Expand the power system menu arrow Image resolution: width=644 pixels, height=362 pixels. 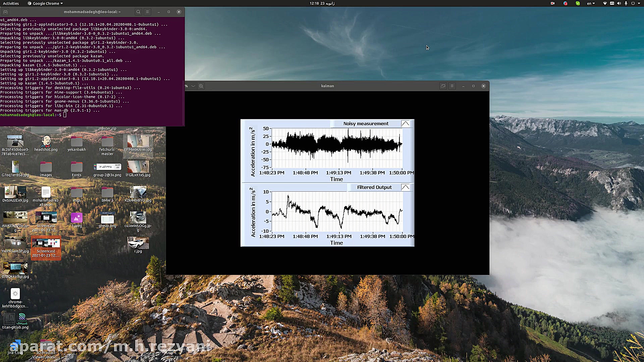coord(639,3)
